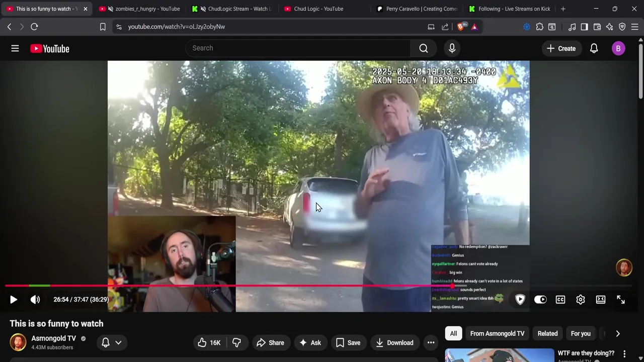Toggle closed captions CC button

point(560,300)
